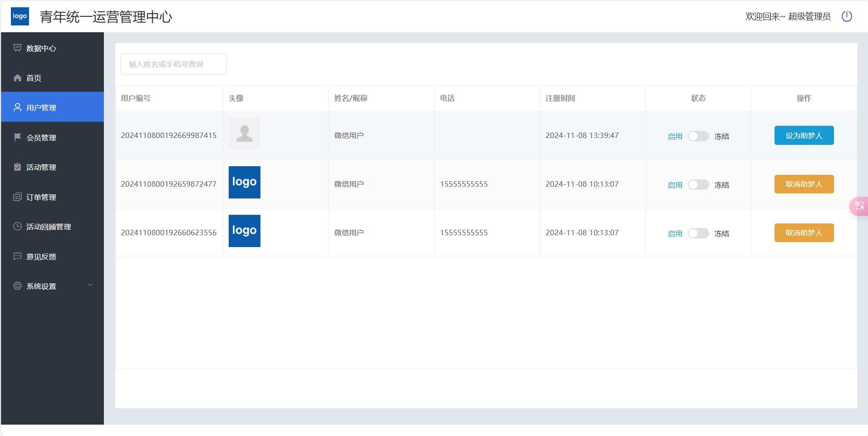Open 意见反馈 menu item
868x436 pixels.
pyautogui.click(x=52, y=256)
